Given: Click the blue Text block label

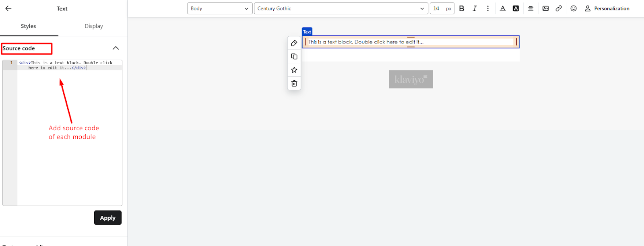Looking at the screenshot, I should click(307, 31).
